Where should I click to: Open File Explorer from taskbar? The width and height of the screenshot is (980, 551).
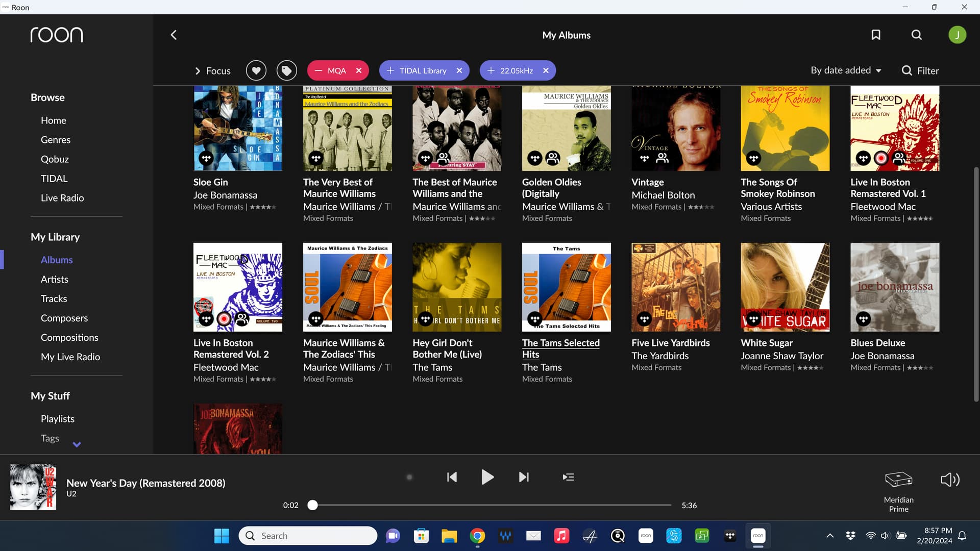coord(449,536)
